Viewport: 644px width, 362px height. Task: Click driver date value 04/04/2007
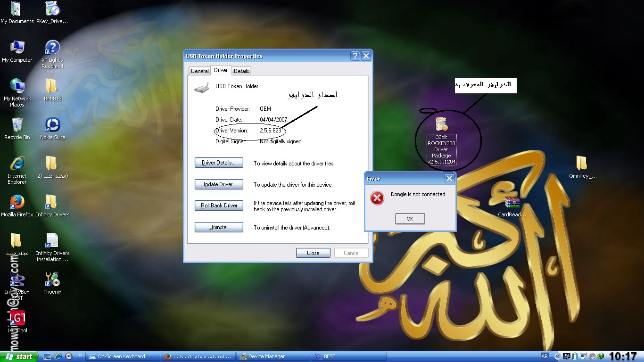[x=272, y=120]
